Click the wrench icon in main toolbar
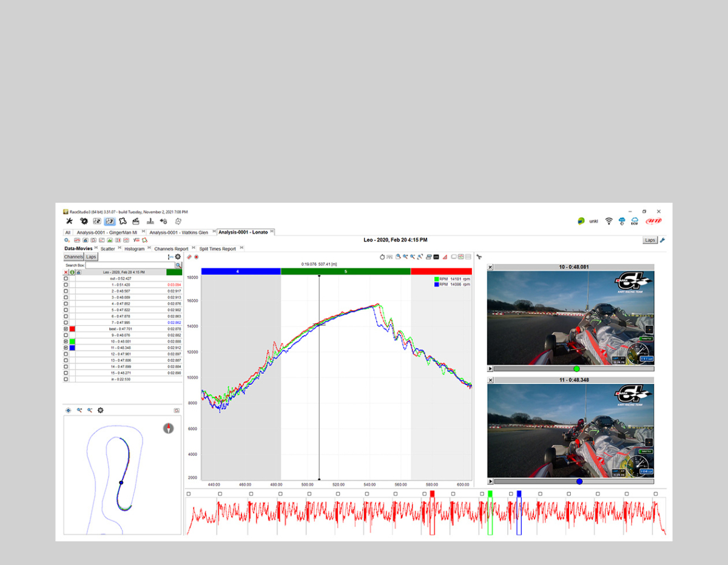728x565 pixels. (69, 222)
